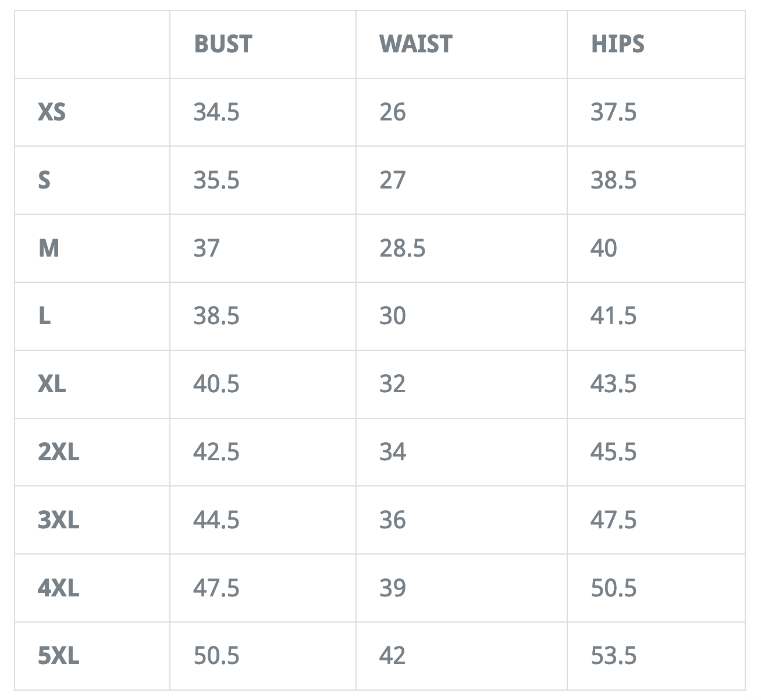Screen dimensions: 761x700
Task: Click the 2XL bust value 42.5
Action: (216, 452)
